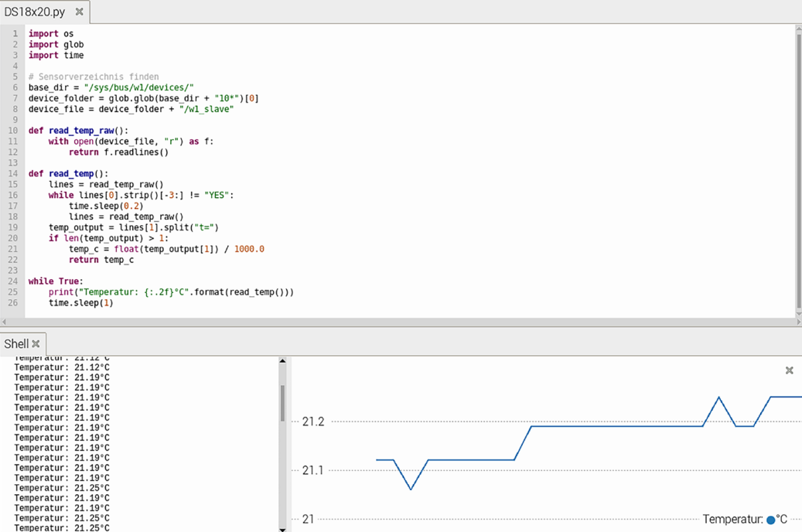Click the Shell scrollbar up arrow
The image size is (802, 532).
click(x=282, y=361)
